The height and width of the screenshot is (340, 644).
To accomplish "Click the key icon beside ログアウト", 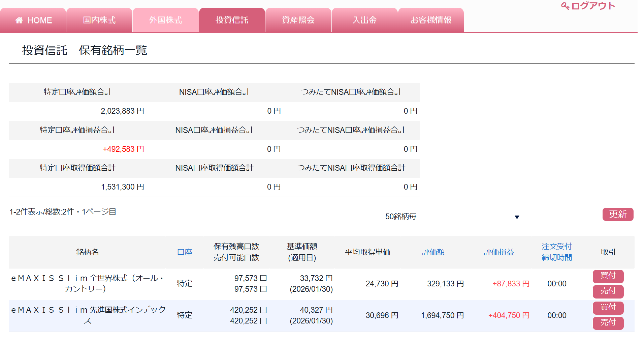I will click(x=565, y=6).
